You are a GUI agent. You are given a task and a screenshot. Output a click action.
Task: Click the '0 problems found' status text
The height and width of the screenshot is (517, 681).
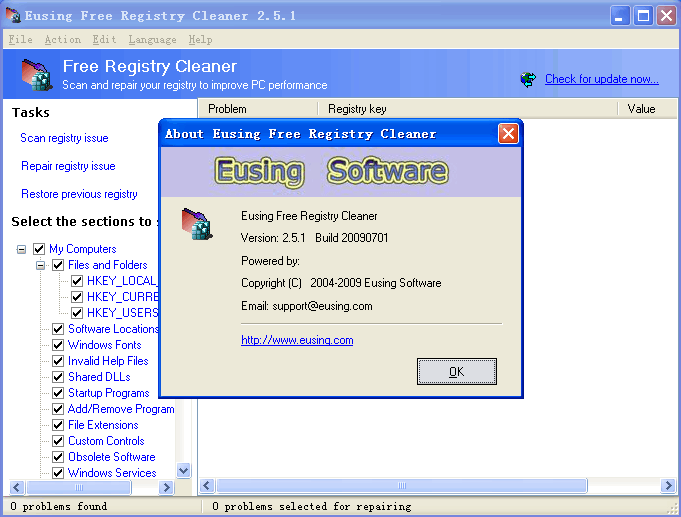coord(59,507)
